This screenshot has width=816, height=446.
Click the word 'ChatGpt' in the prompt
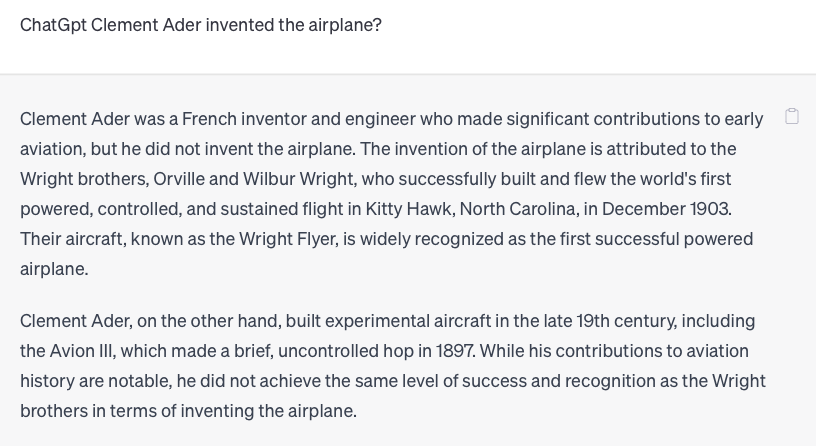click(x=53, y=25)
